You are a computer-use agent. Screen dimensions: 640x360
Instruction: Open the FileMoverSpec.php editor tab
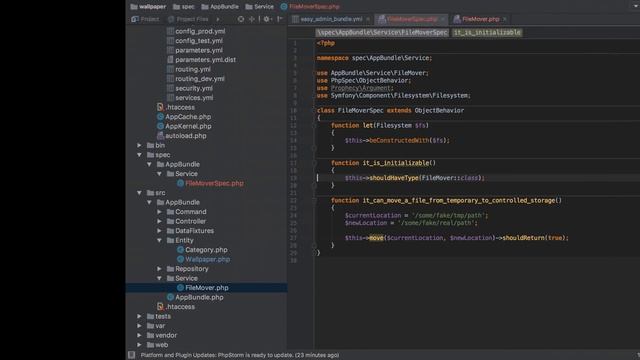coord(412,19)
